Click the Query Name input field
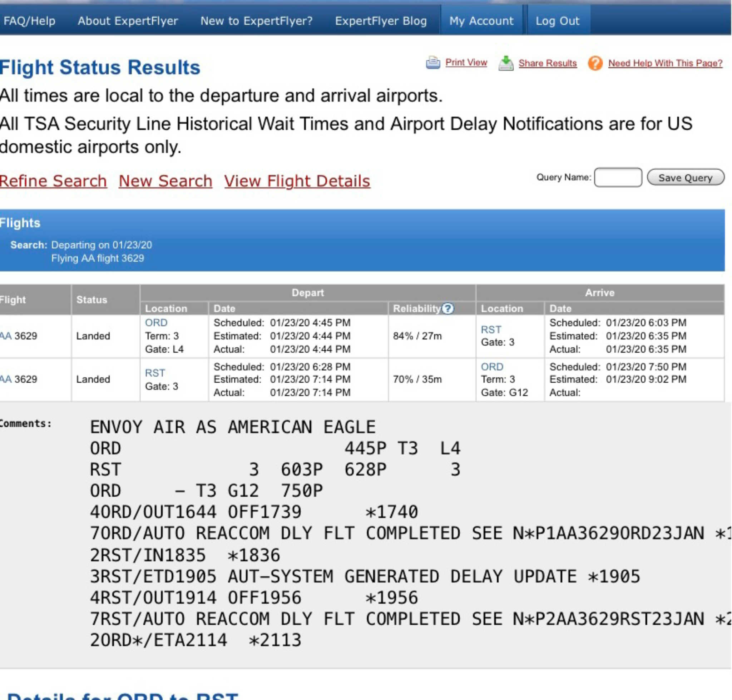 pos(618,177)
